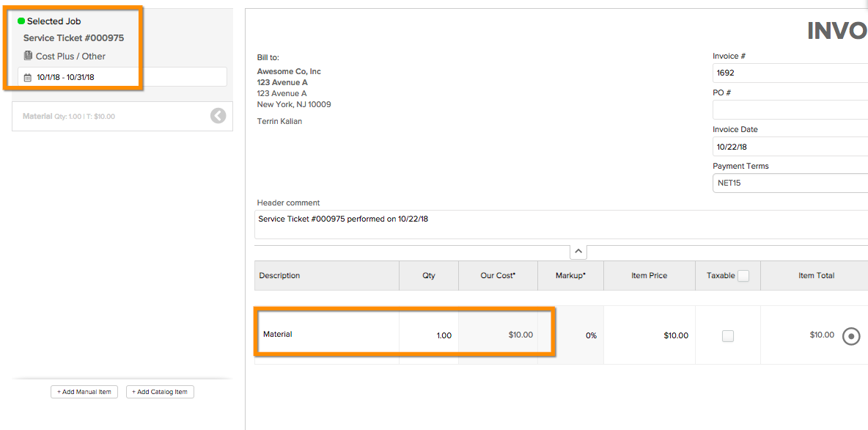The width and height of the screenshot is (868, 430).
Task: Check the taxable box for Material row
Action: point(728,336)
